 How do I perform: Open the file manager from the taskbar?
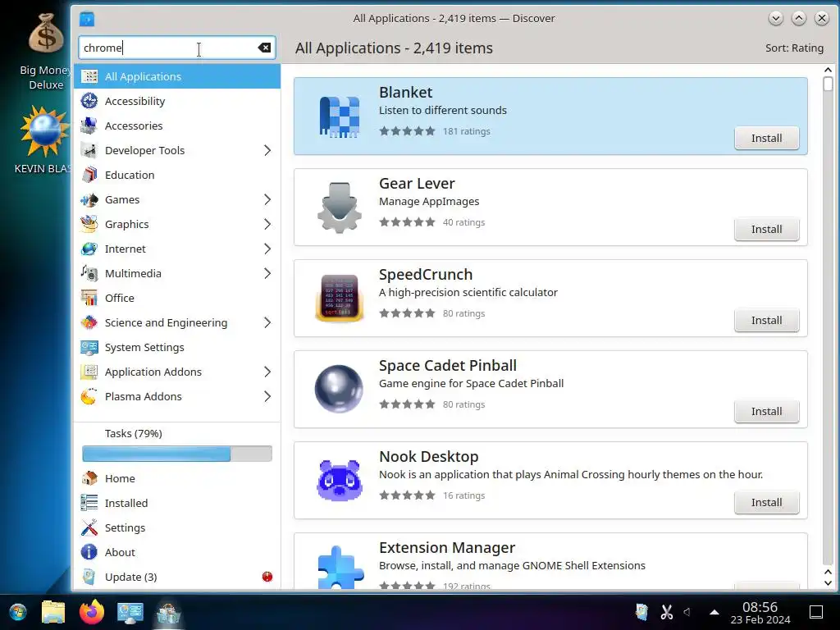53,612
